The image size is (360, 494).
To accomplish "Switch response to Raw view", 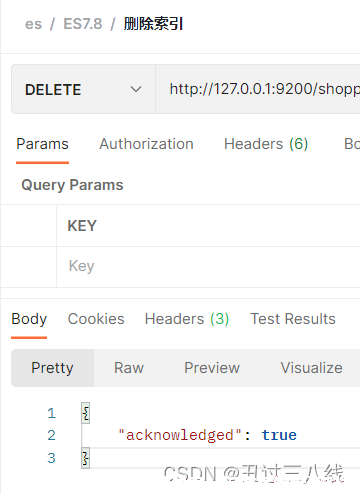I will [129, 368].
